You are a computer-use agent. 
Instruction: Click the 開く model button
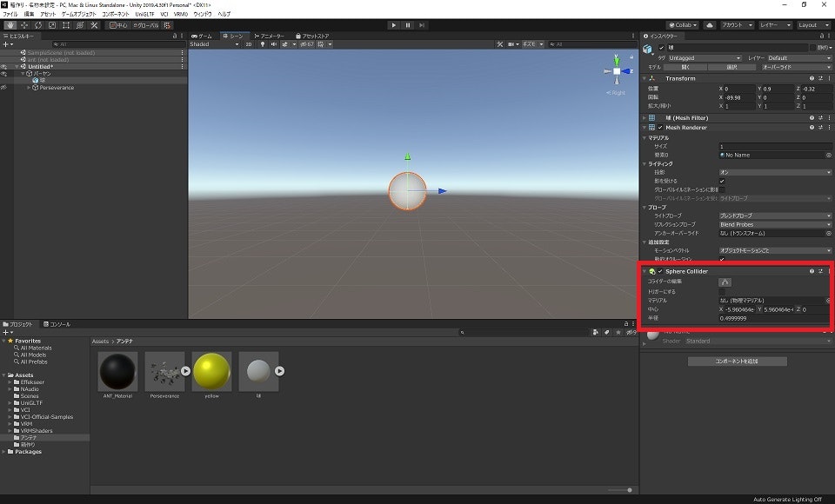tap(685, 67)
